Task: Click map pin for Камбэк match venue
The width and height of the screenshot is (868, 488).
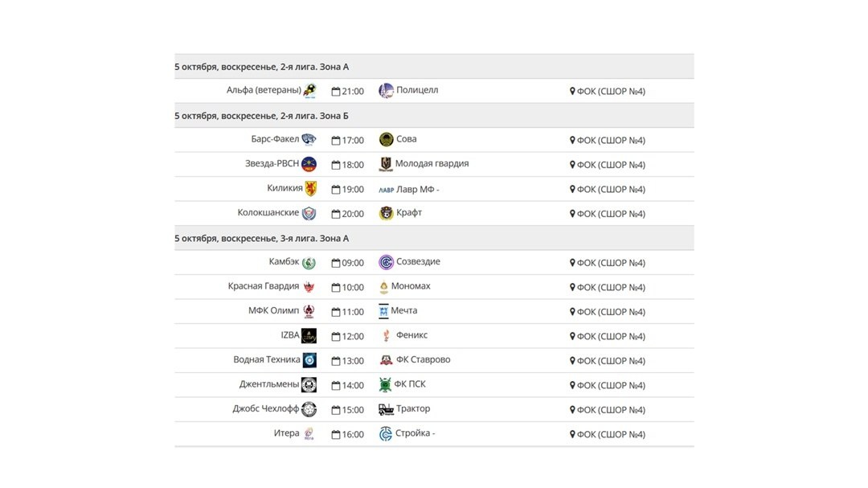Action: coord(572,263)
